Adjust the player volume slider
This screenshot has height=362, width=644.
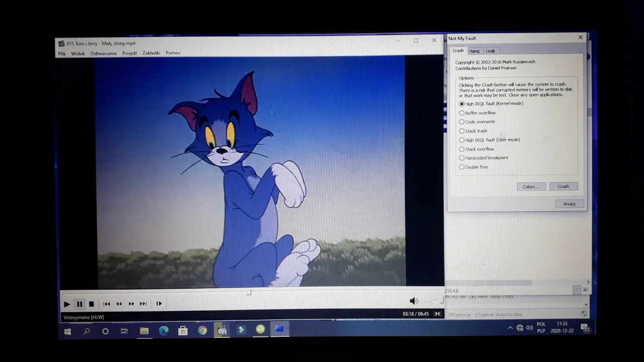(433, 301)
